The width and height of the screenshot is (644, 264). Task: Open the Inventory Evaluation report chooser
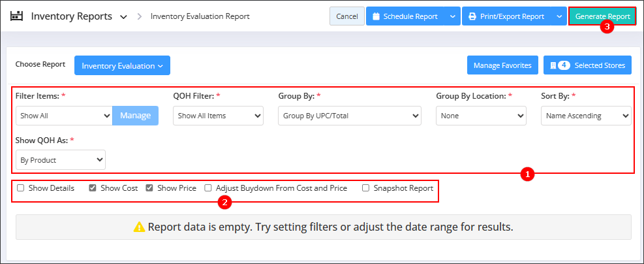123,66
